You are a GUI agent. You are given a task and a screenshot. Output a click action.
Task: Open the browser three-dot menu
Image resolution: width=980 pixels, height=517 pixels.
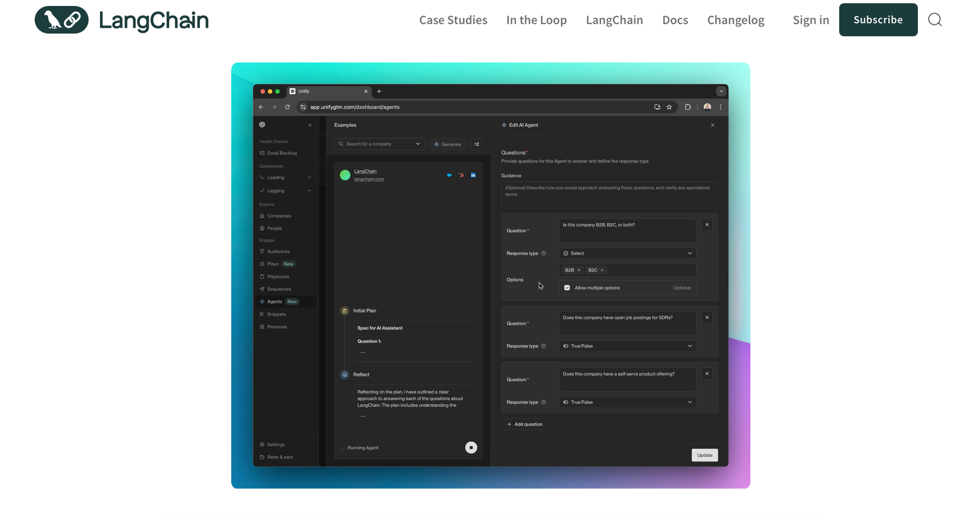(x=720, y=107)
